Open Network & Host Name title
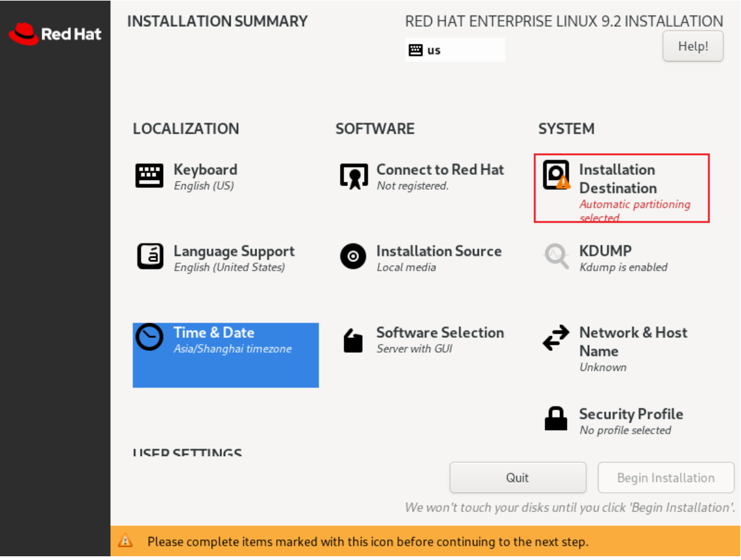741x560 pixels. tap(633, 342)
